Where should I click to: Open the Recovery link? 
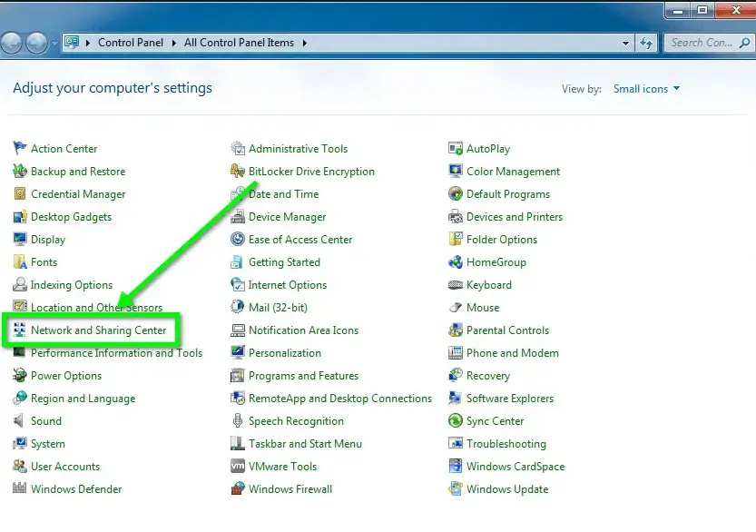[x=488, y=375]
